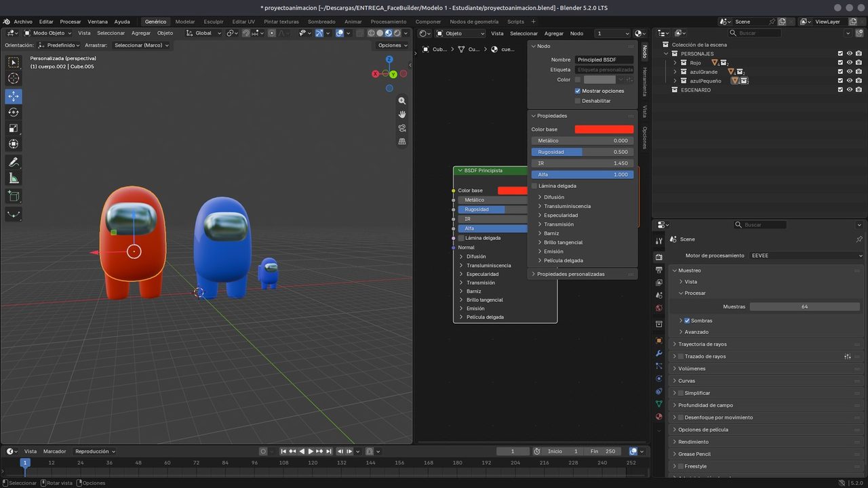Pick the Annotate tool
868x488 pixels.
point(14,162)
